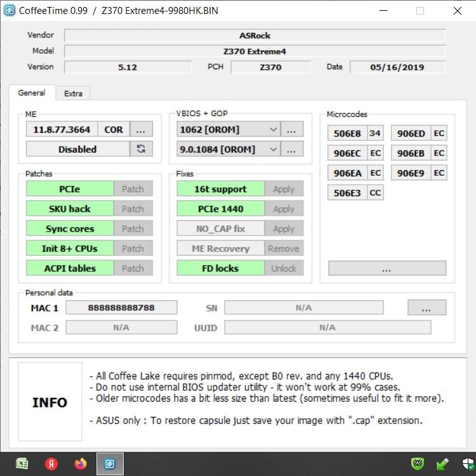
Task: Click the CoffeeTime title bar app icon
Action: pos(9,10)
